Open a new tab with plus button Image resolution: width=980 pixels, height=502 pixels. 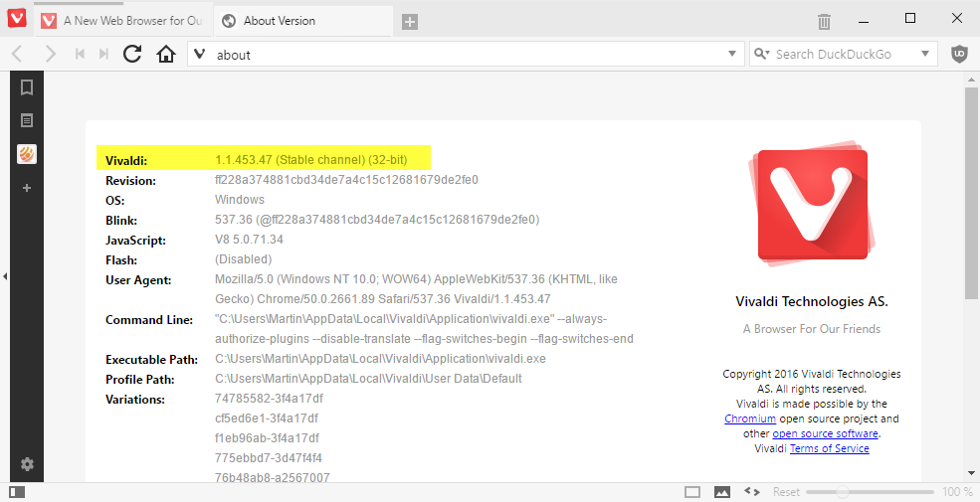(409, 22)
